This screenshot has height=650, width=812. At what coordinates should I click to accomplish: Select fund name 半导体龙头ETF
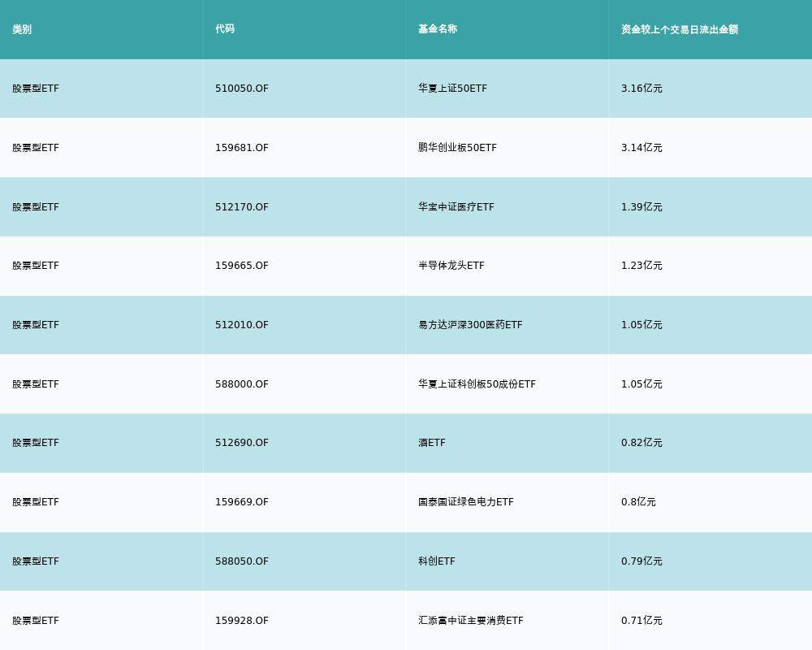[451, 266]
